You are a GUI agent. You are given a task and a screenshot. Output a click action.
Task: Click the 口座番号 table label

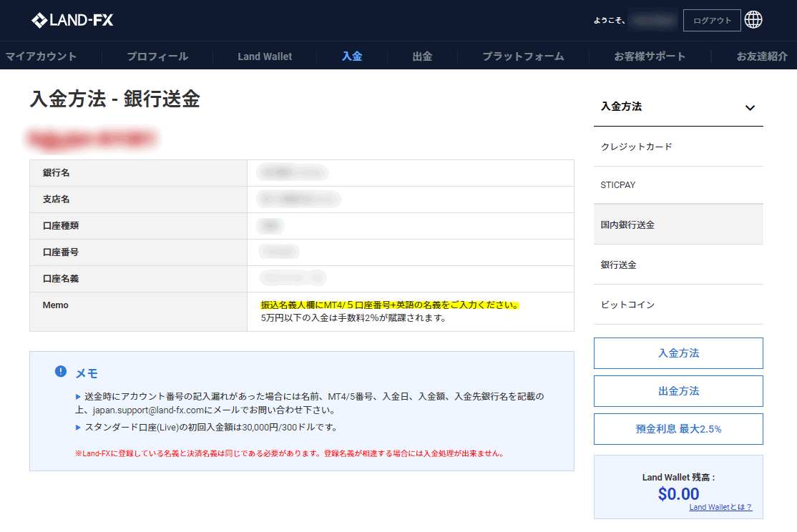pyautogui.click(x=61, y=252)
